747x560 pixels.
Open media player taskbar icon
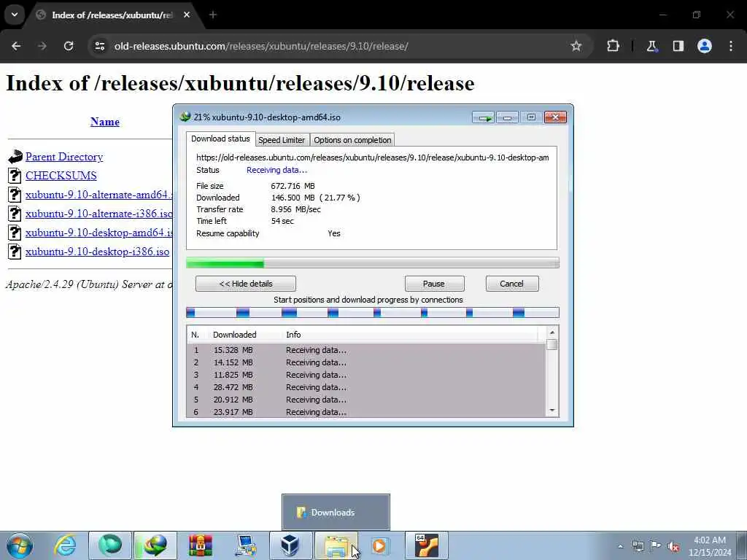pyautogui.click(x=380, y=545)
